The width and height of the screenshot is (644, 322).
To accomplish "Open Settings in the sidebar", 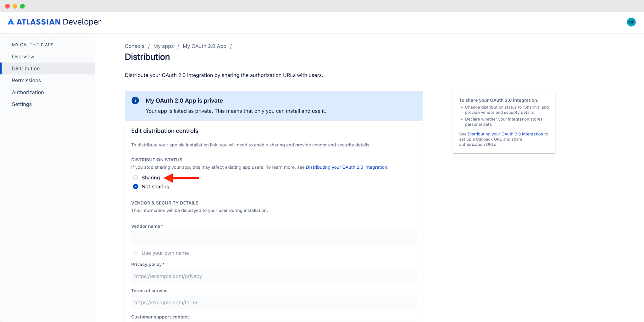I will click(48, 104).
